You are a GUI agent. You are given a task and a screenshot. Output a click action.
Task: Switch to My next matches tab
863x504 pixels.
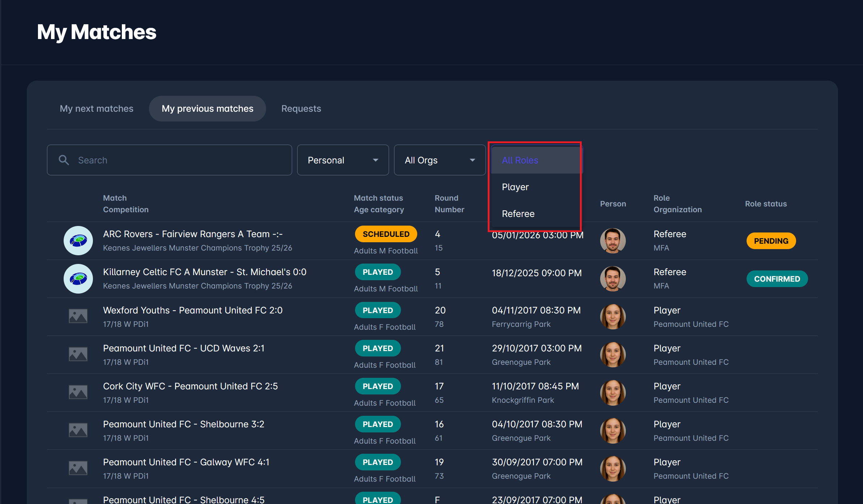click(x=97, y=108)
